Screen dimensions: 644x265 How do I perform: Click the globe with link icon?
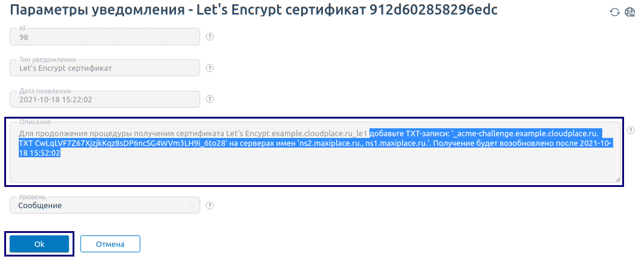click(629, 12)
